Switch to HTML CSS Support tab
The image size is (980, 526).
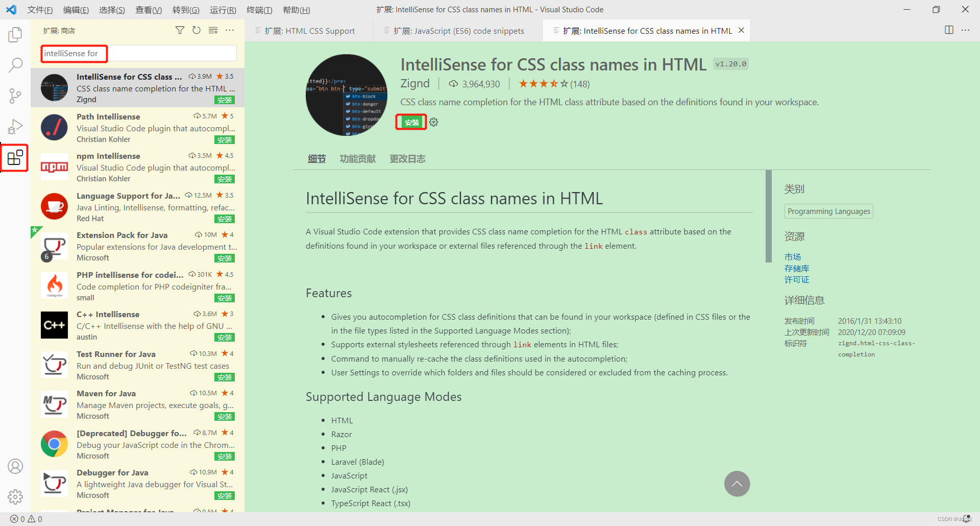(309, 31)
